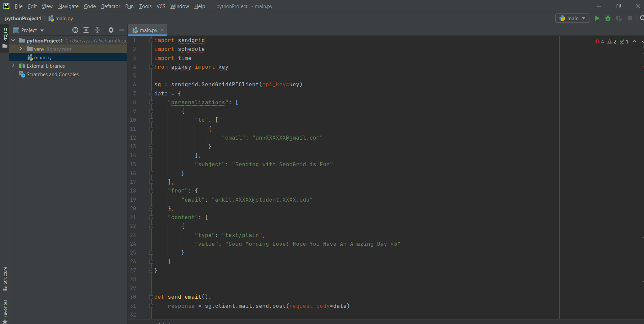Fold the personalizations list at line 8
The image size is (644, 324).
pos(151,102)
